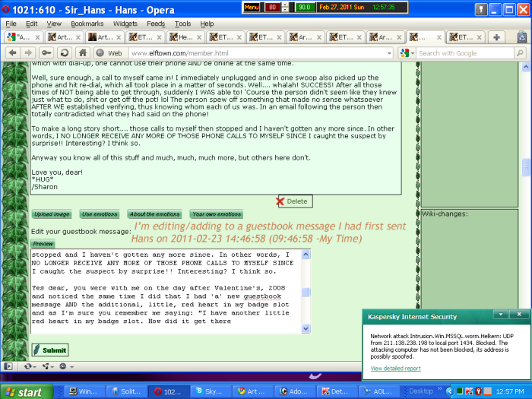
Task: Click the Upload image button
Action: coord(52,214)
